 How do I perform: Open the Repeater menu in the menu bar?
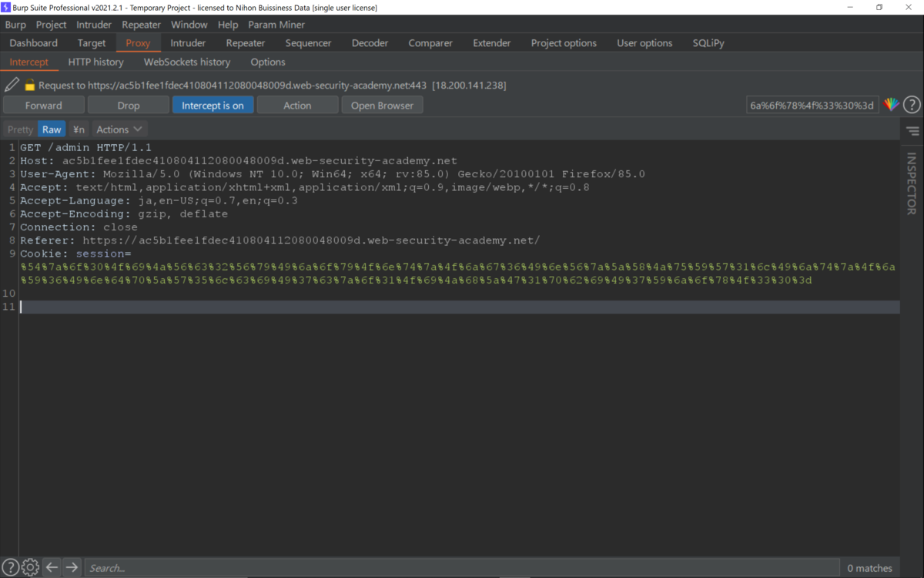(142, 25)
